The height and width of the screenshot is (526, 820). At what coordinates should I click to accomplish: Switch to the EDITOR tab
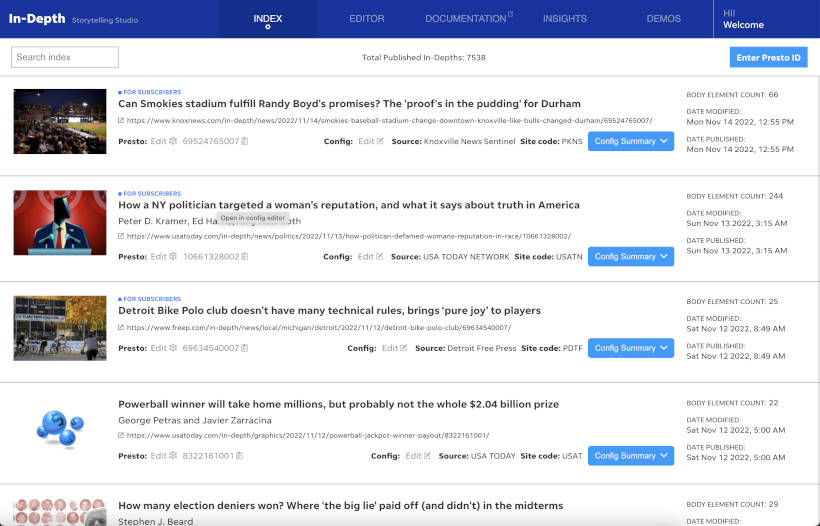367,19
